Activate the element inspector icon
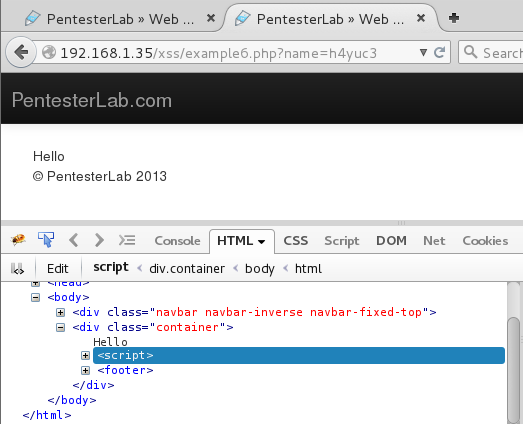This screenshot has width=523, height=424. 46,240
